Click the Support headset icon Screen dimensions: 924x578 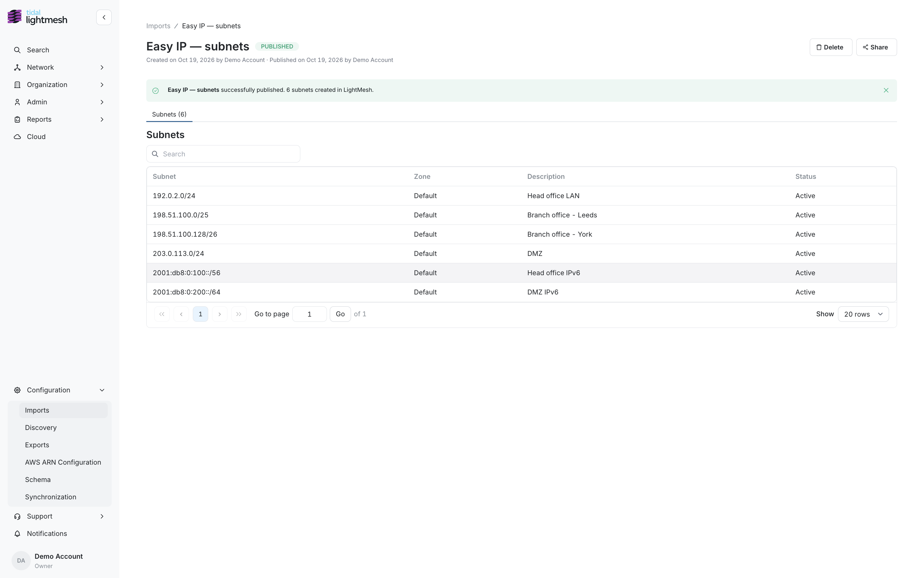[17, 516]
